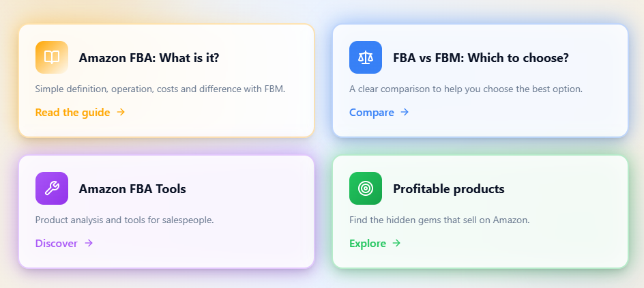Viewport: 644px width, 288px height.
Task: Click the blue balance scales icon
Action: (x=366, y=57)
